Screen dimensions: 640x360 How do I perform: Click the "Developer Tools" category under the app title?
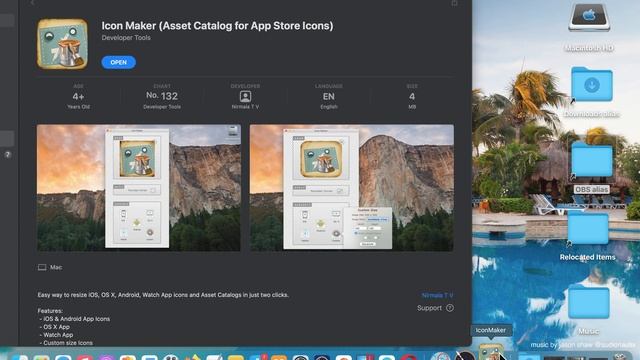coord(126,38)
